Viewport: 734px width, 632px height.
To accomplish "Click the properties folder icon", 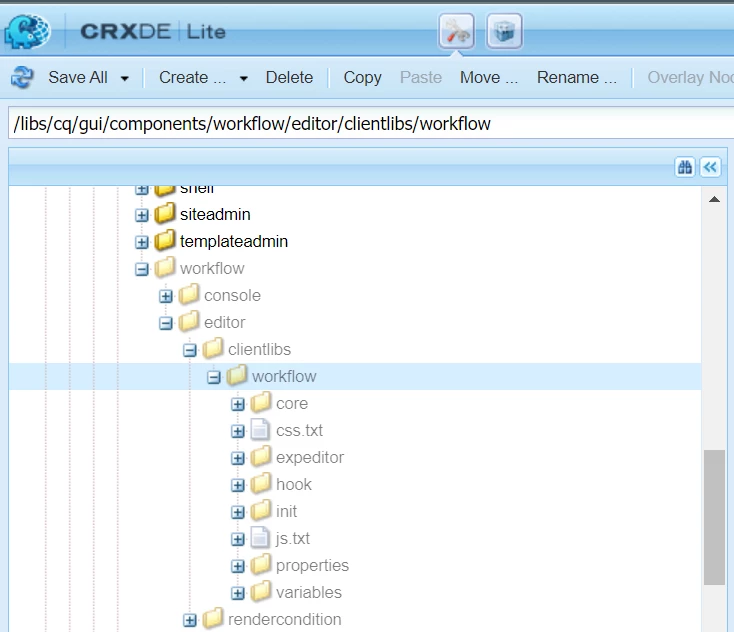I will pos(261,565).
